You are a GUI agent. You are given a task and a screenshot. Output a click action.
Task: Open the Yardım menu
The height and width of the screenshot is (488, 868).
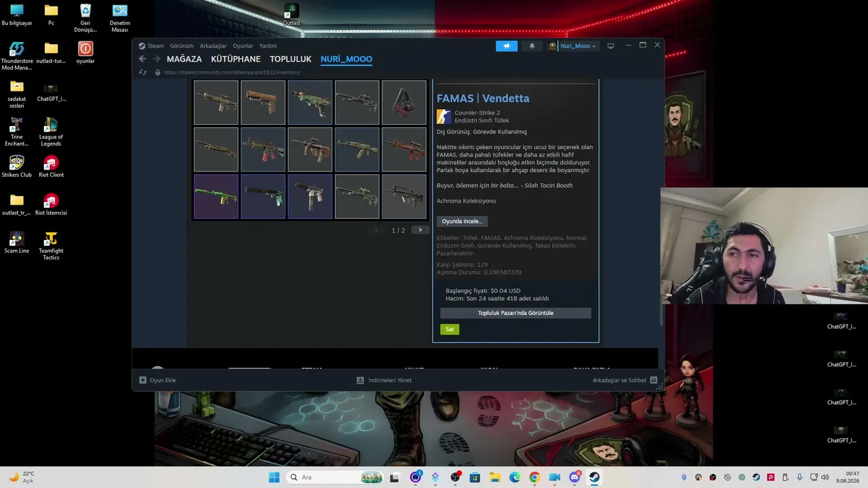click(268, 46)
